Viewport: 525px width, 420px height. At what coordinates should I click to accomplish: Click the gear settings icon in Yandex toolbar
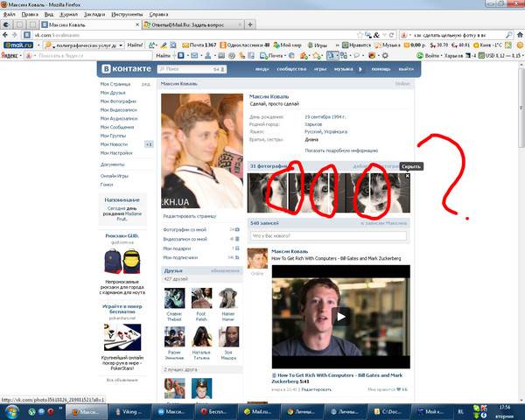click(385, 56)
